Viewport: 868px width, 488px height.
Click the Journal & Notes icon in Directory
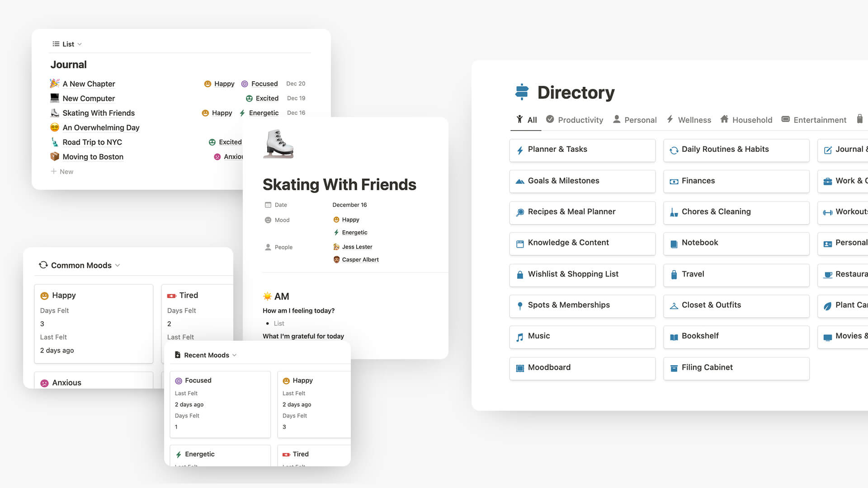click(x=828, y=150)
